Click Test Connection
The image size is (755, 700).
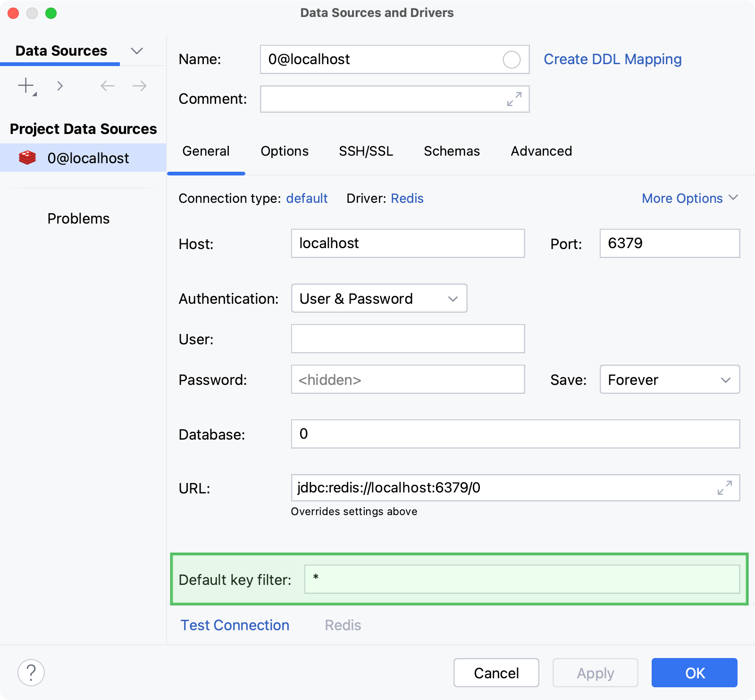235,625
